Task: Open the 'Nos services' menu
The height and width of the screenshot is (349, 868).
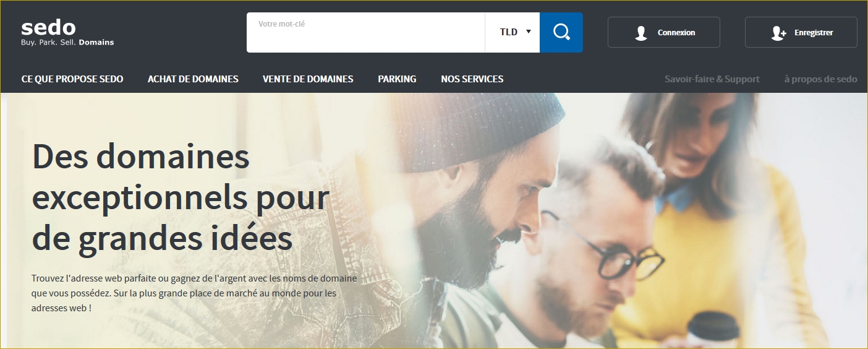Action: point(472,79)
